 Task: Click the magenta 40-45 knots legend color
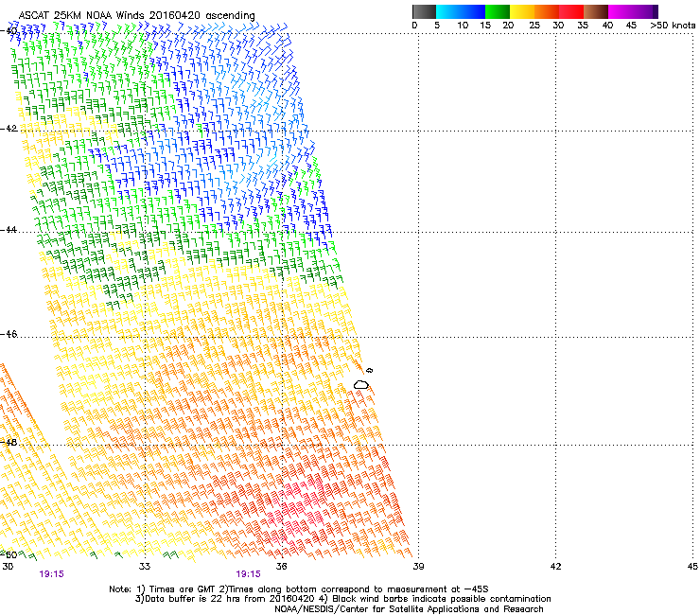click(x=621, y=11)
